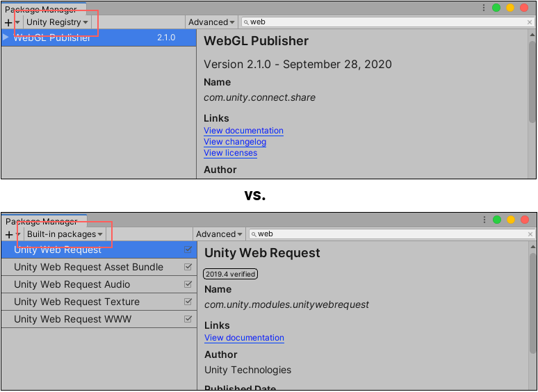The image size is (538, 392).
Task: Select Unity Web Request Audio row
Action: pyautogui.click(x=99, y=284)
